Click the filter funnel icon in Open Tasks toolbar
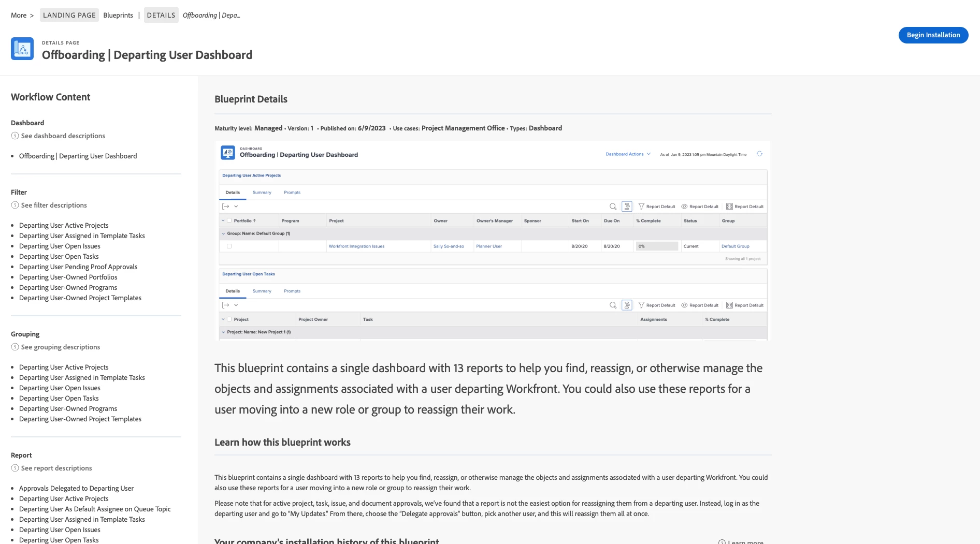The height and width of the screenshot is (544, 980). pos(641,305)
